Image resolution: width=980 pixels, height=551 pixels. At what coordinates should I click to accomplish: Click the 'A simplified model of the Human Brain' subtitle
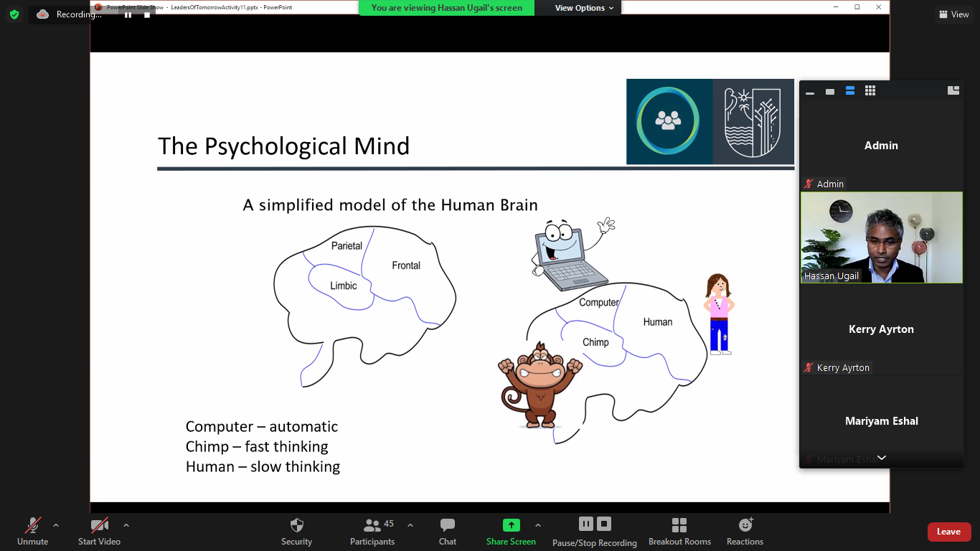[x=390, y=205]
